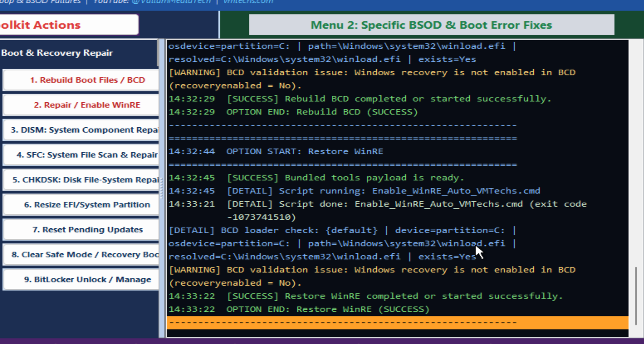Click log line "OPTION END: Rebuild BCD (SUCCESS)"
This screenshot has height=344, width=644.
(x=293, y=112)
